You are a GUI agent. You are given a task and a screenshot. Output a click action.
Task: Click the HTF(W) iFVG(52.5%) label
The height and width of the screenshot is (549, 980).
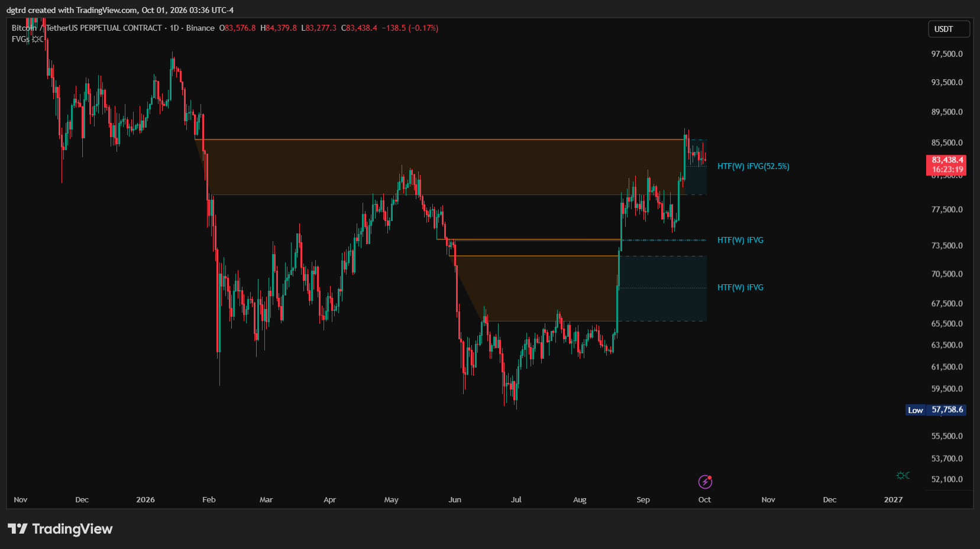click(753, 166)
